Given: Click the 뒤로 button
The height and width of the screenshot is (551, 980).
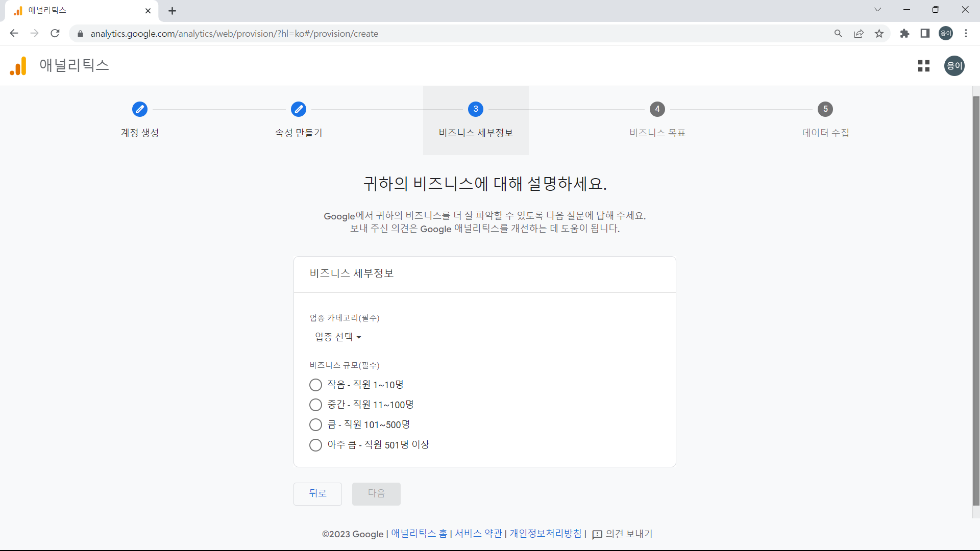Looking at the screenshot, I should pyautogui.click(x=317, y=493).
